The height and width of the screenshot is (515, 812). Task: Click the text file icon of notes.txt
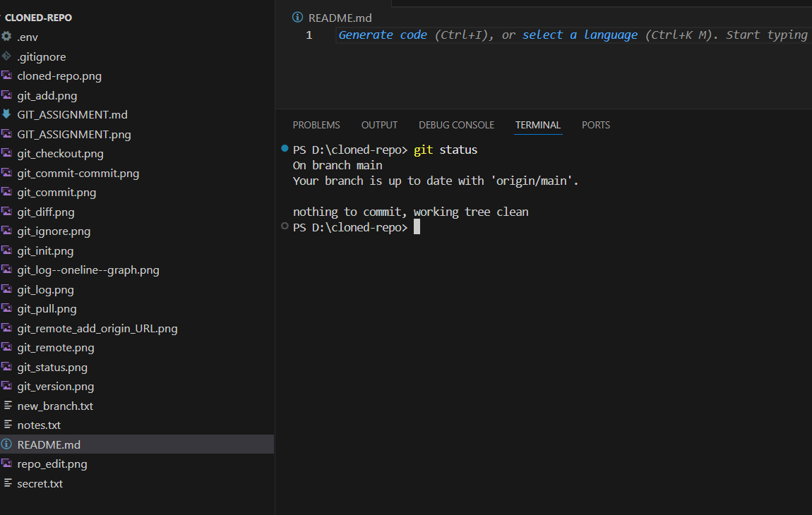coord(8,425)
